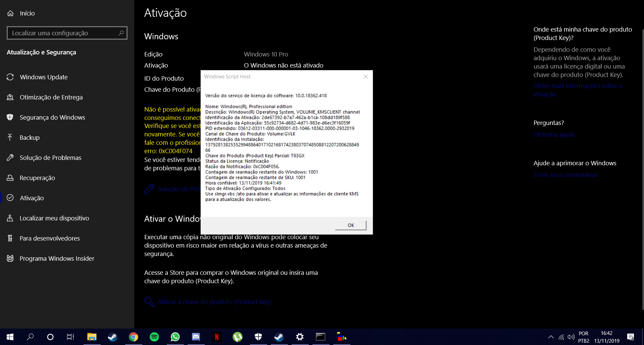Open WhatsApp from taskbar
Image resolution: width=644 pixels, height=345 pixels.
(x=175, y=337)
